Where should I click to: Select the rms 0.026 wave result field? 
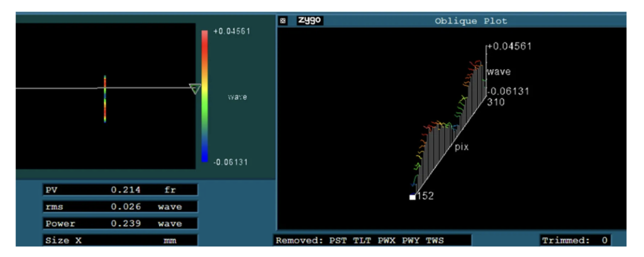tap(120, 207)
